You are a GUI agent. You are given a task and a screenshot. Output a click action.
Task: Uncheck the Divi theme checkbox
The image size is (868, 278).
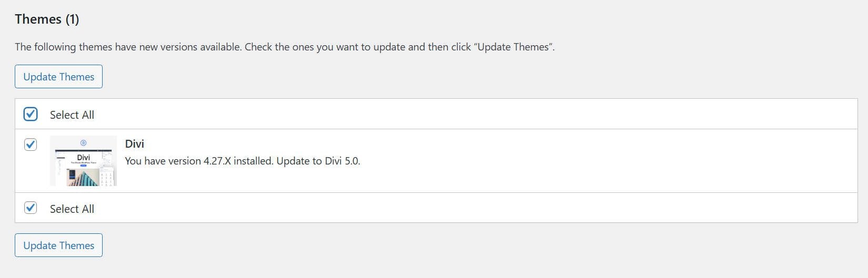coord(31,144)
